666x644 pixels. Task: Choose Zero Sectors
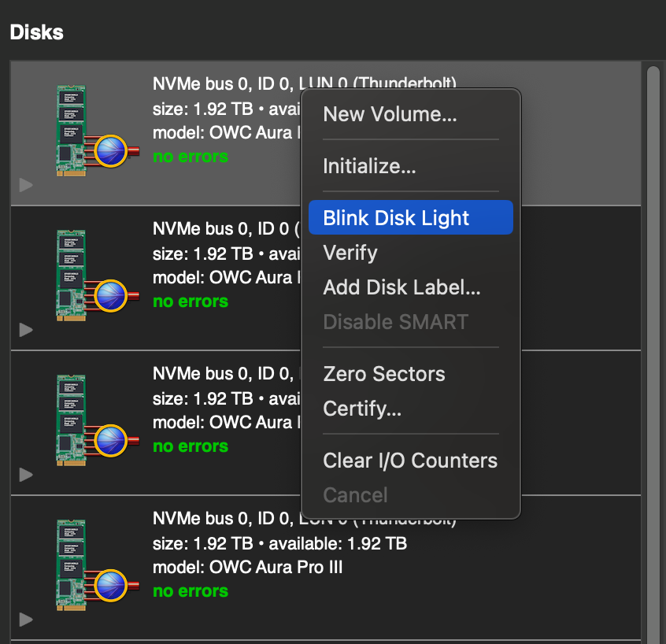(x=383, y=374)
